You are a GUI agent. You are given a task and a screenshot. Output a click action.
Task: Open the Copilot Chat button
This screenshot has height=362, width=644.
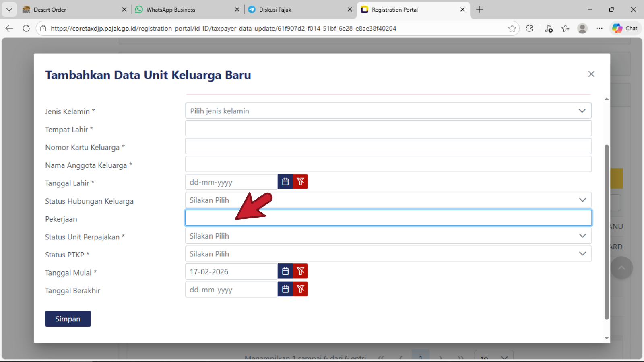(x=625, y=29)
